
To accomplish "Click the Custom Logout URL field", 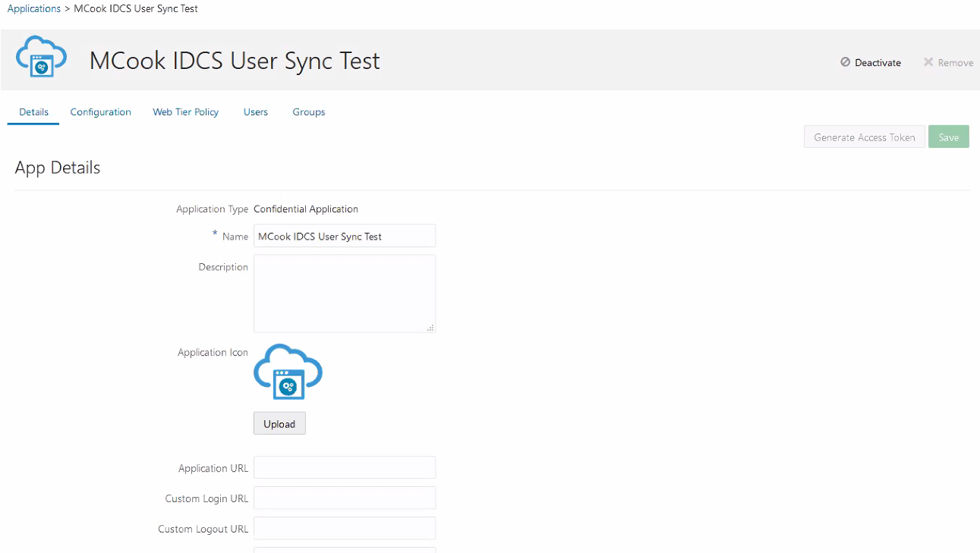I will (345, 529).
